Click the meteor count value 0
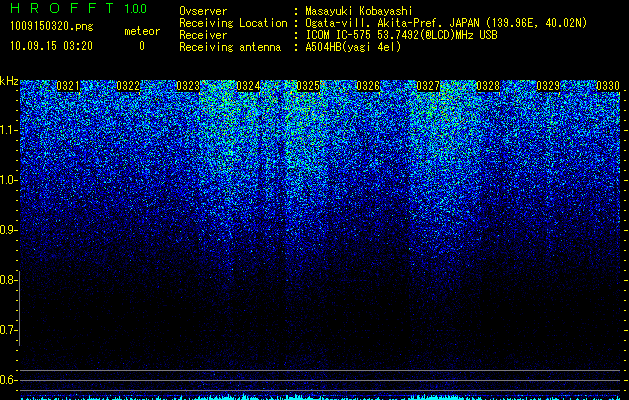The height and width of the screenshot is (400, 629). click(142, 46)
